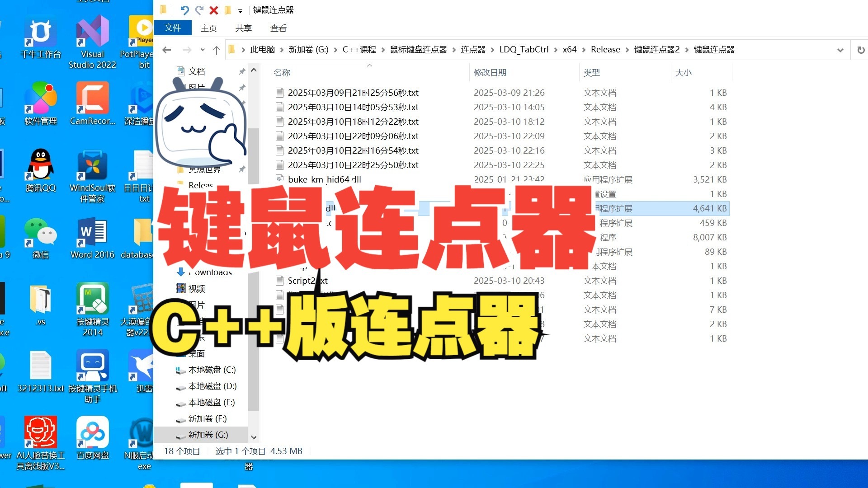This screenshot has width=868, height=488.
Task: Select file 2025年03月09日21时25分56秒.txt
Action: point(353,93)
